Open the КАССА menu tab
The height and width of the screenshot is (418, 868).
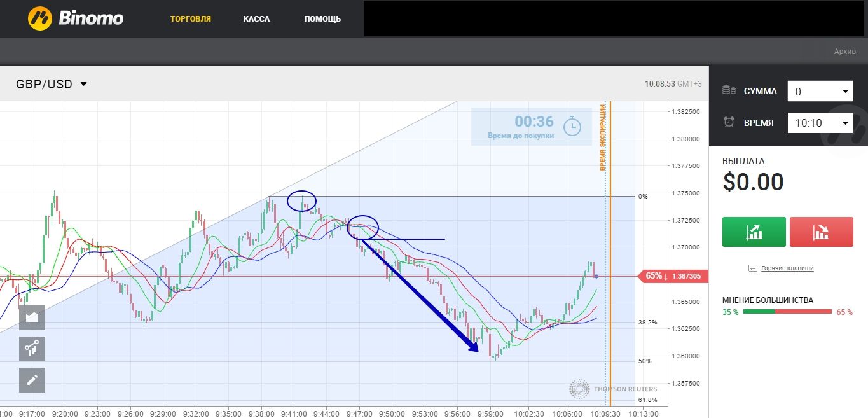click(256, 19)
